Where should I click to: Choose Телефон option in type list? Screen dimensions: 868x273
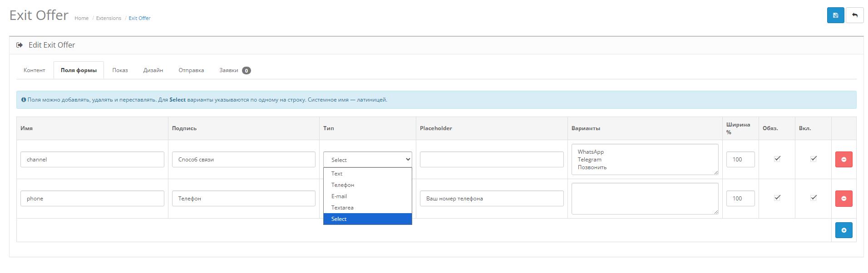click(367, 185)
